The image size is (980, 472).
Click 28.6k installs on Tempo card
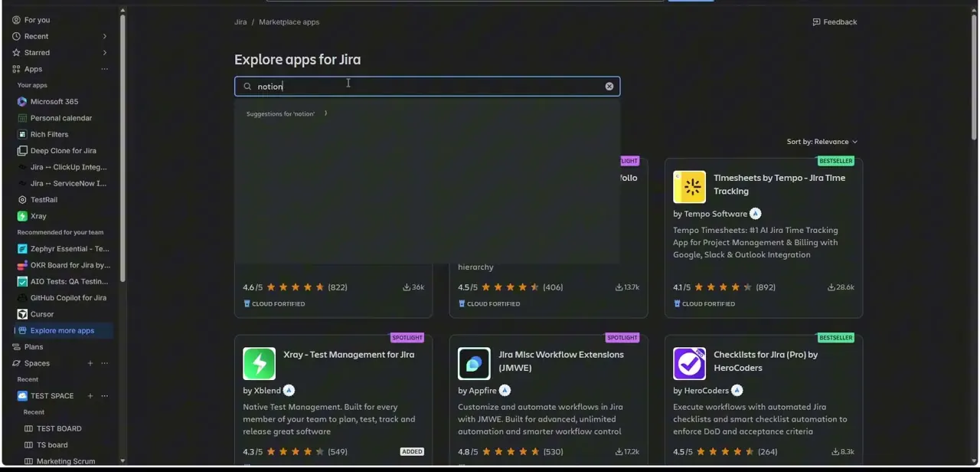pyautogui.click(x=841, y=287)
